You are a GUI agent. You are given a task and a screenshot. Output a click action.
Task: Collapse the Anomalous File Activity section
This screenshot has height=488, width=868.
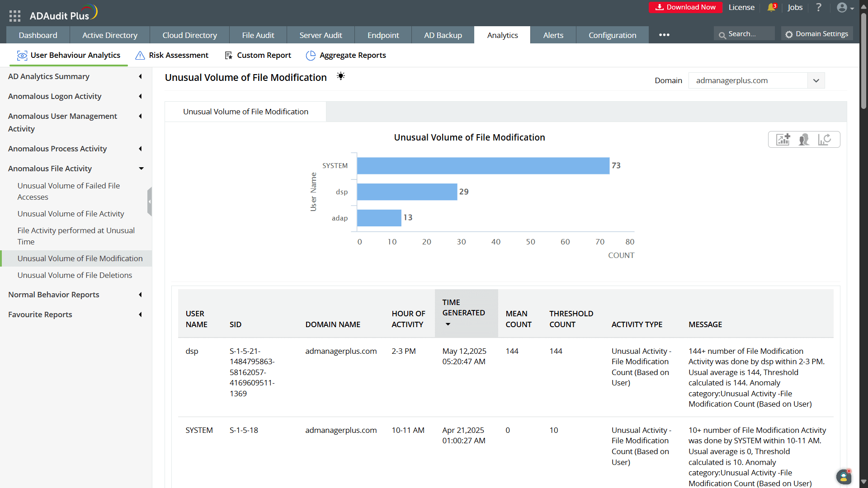click(141, 168)
